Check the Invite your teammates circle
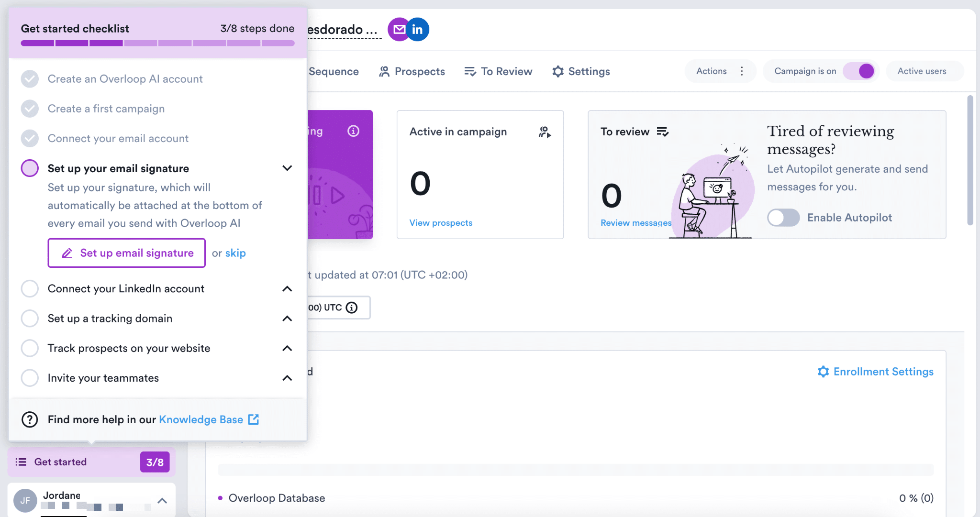 pyautogui.click(x=30, y=378)
